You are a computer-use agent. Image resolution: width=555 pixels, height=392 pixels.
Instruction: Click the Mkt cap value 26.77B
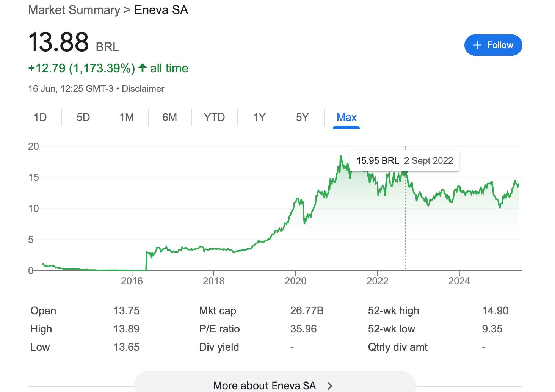[x=307, y=311]
